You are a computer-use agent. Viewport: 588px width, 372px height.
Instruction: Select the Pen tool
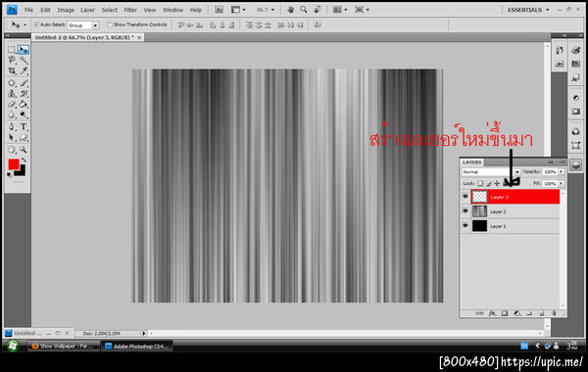[12, 126]
